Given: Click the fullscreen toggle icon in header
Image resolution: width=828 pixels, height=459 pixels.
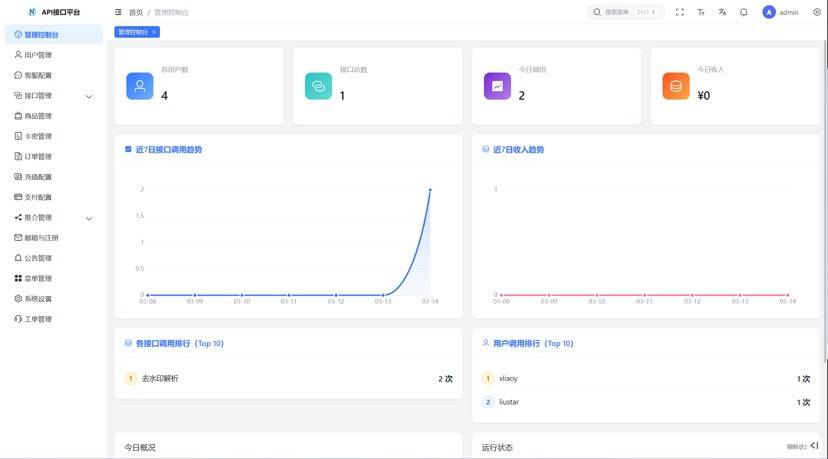Looking at the screenshot, I should [x=680, y=12].
